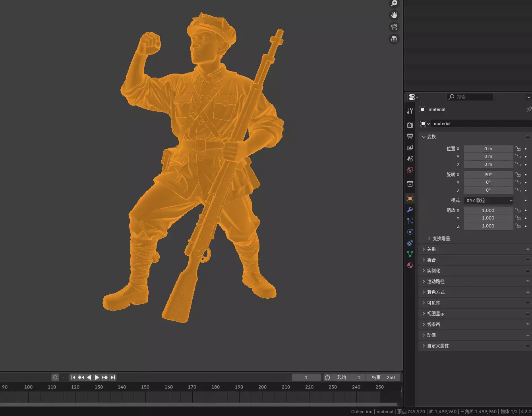The height and width of the screenshot is (416, 532).
Task: Click the 旋转 X 90° field
Action: tap(488, 175)
